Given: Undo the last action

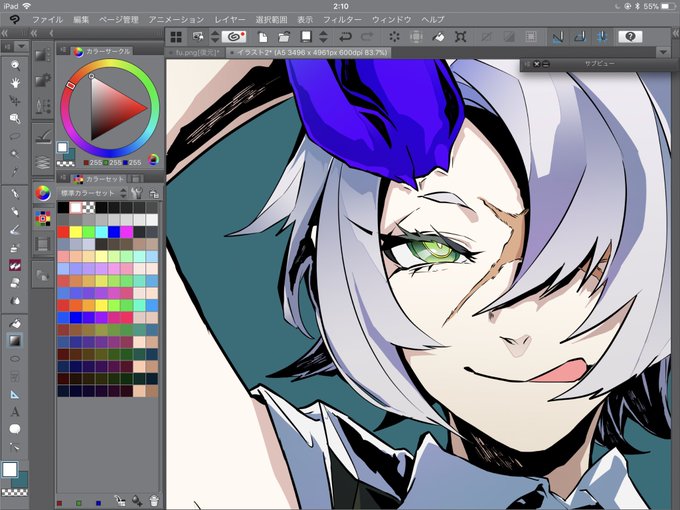Looking at the screenshot, I should [345, 37].
